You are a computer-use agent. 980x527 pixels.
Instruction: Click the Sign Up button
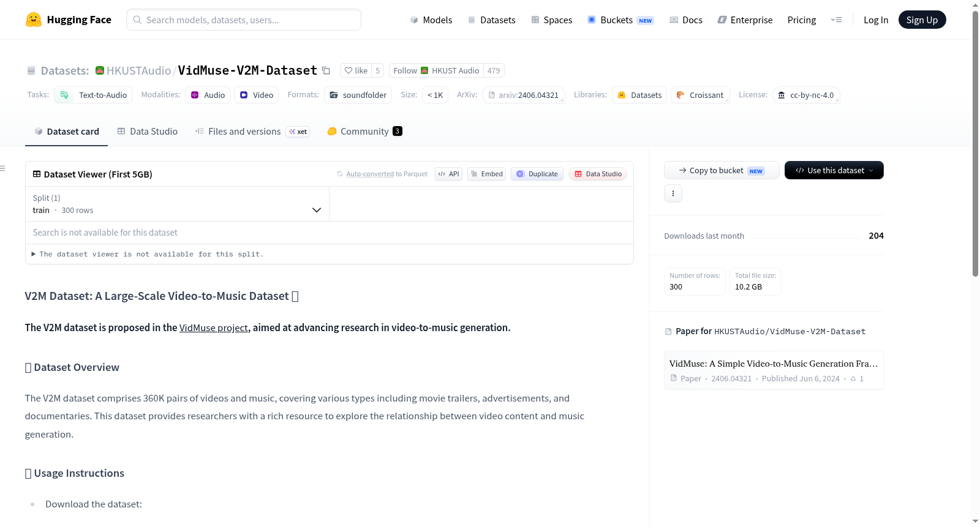[922, 20]
